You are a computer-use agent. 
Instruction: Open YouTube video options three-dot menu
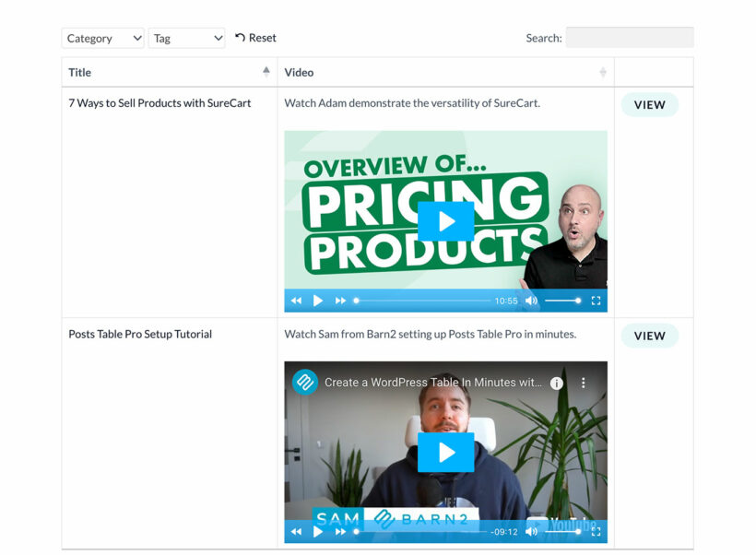[x=583, y=383]
